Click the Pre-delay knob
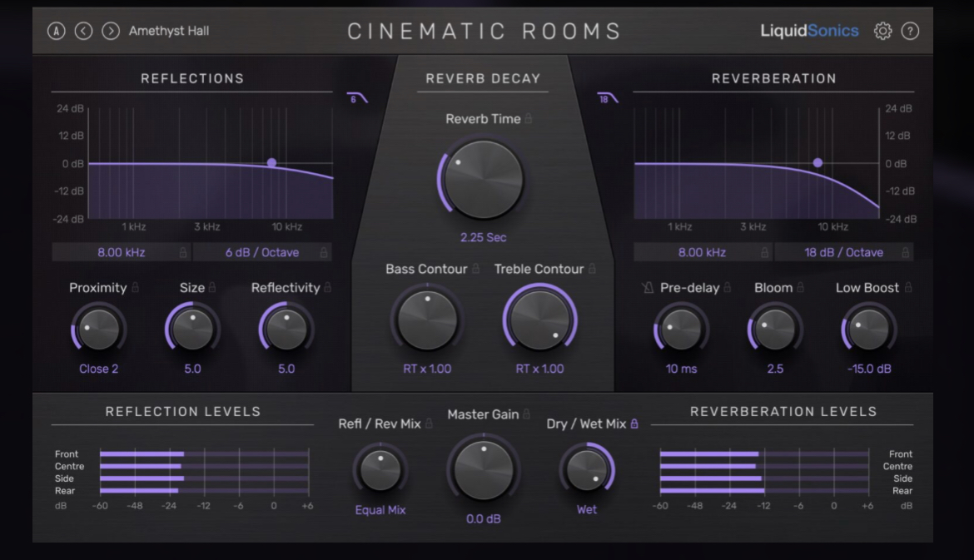This screenshot has height=560, width=974. point(682,330)
